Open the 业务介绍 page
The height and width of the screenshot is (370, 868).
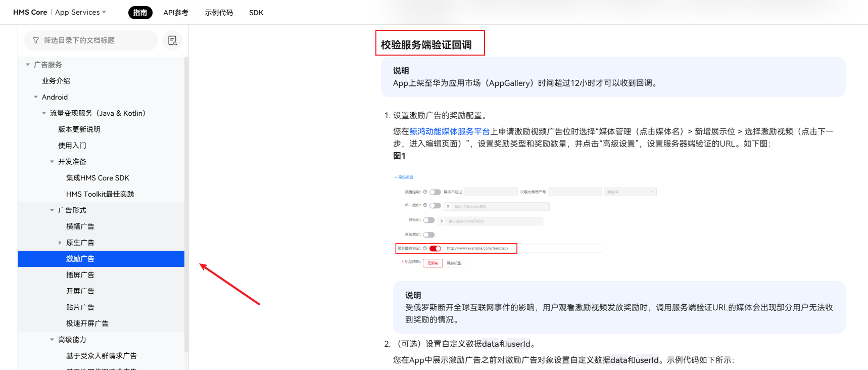pyautogui.click(x=56, y=81)
